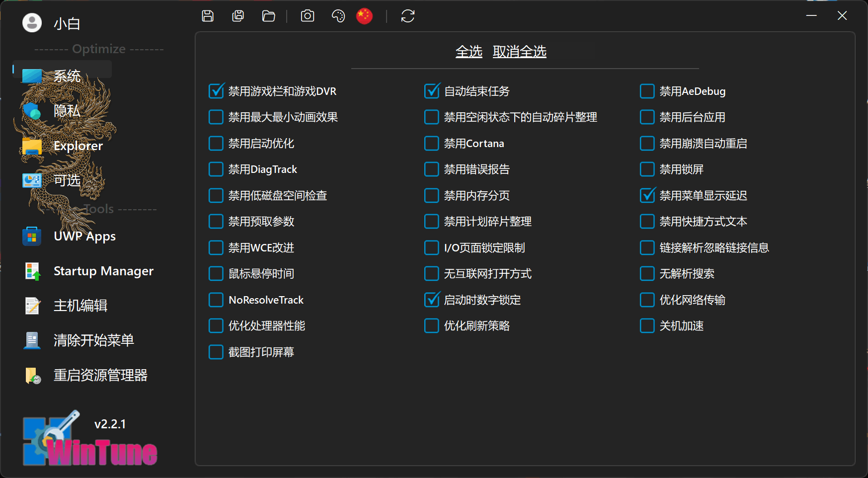Check 禁用错误报告
Screen dimensions: 868x478
(x=431, y=169)
